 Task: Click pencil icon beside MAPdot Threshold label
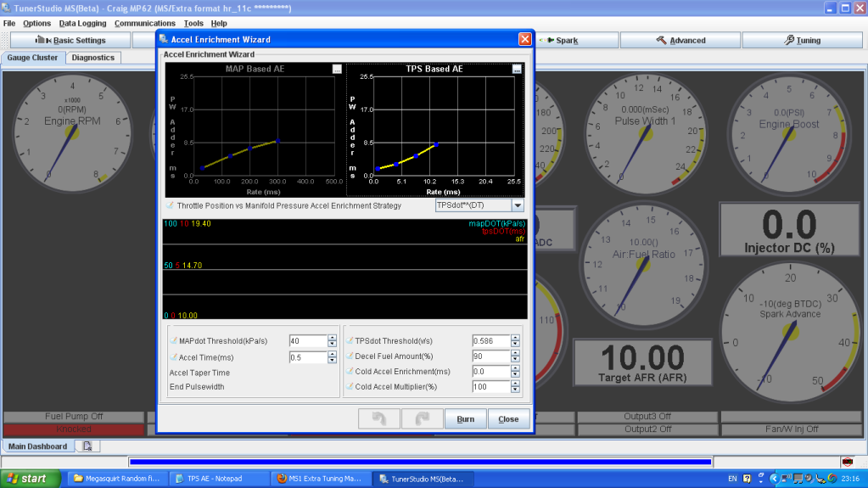pos(174,340)
